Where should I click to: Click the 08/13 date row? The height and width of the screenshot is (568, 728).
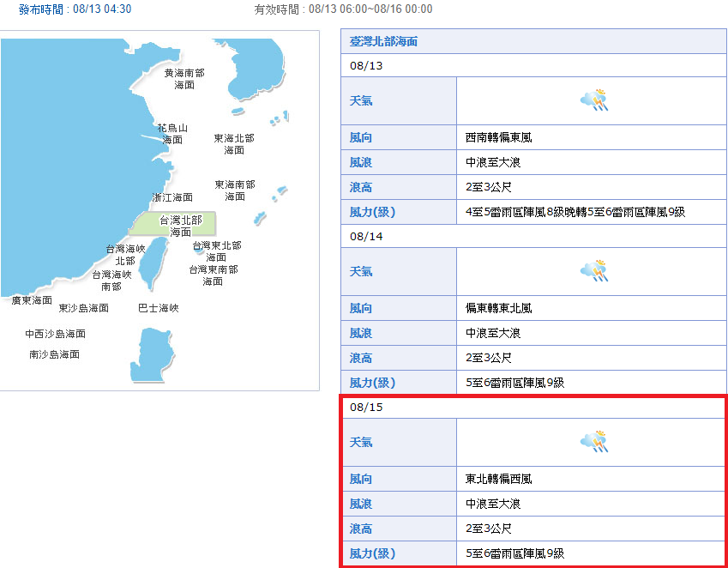point(533,65)
